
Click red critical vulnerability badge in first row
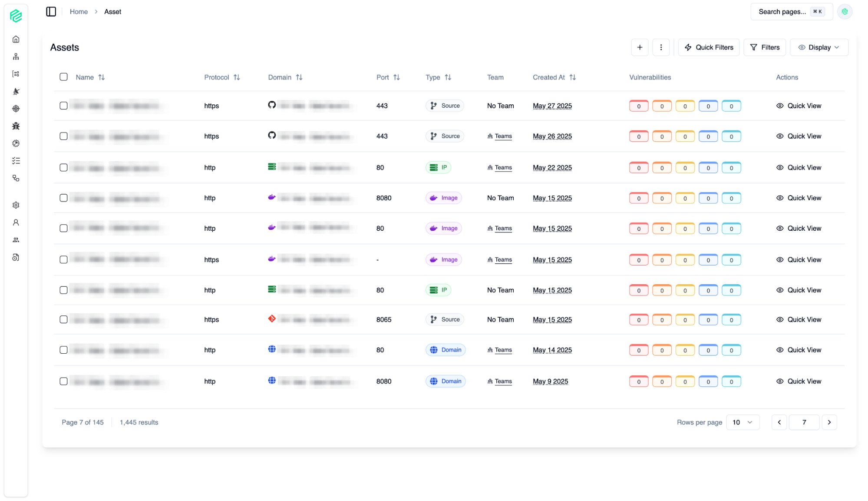point(638,106)
